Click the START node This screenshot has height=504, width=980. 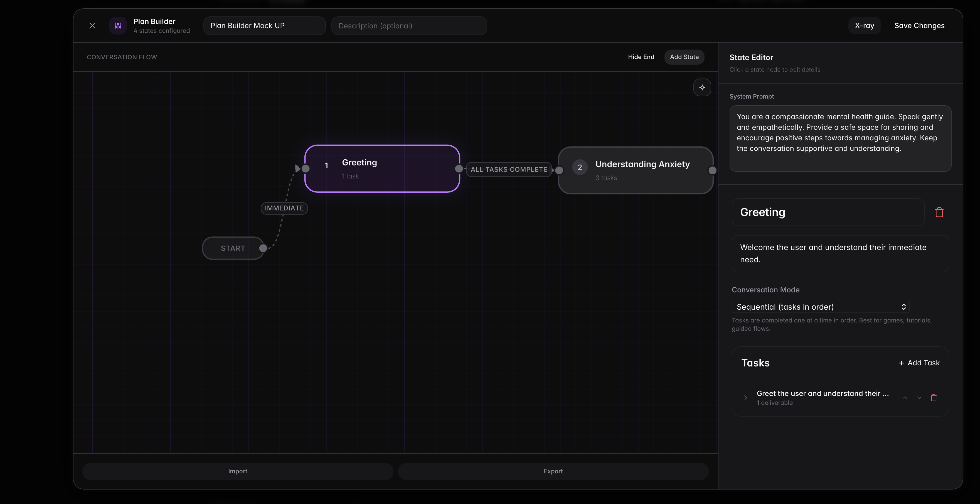coord(233,248)
